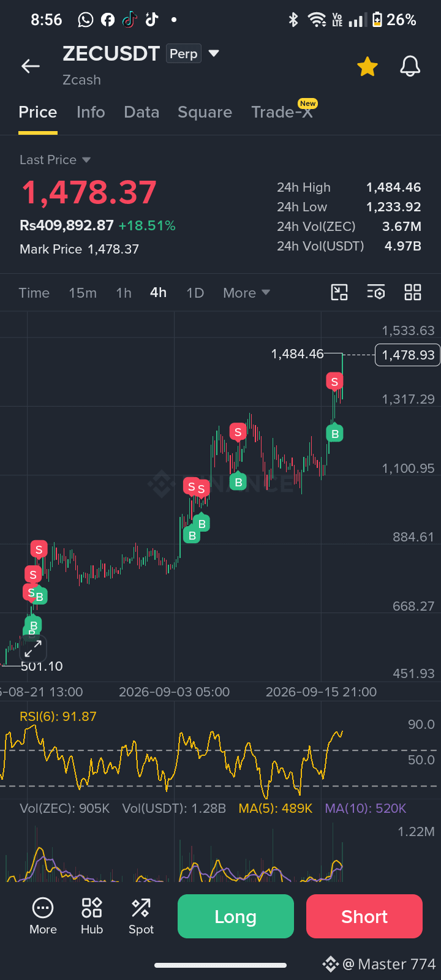
Task: Open the chart drawing tools icon
Action: click(339, 292)
